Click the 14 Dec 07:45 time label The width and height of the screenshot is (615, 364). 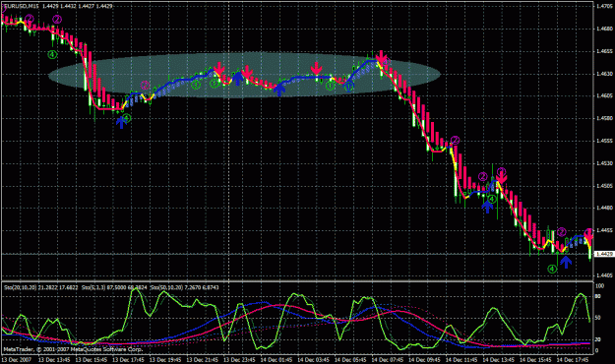[387, 360]
